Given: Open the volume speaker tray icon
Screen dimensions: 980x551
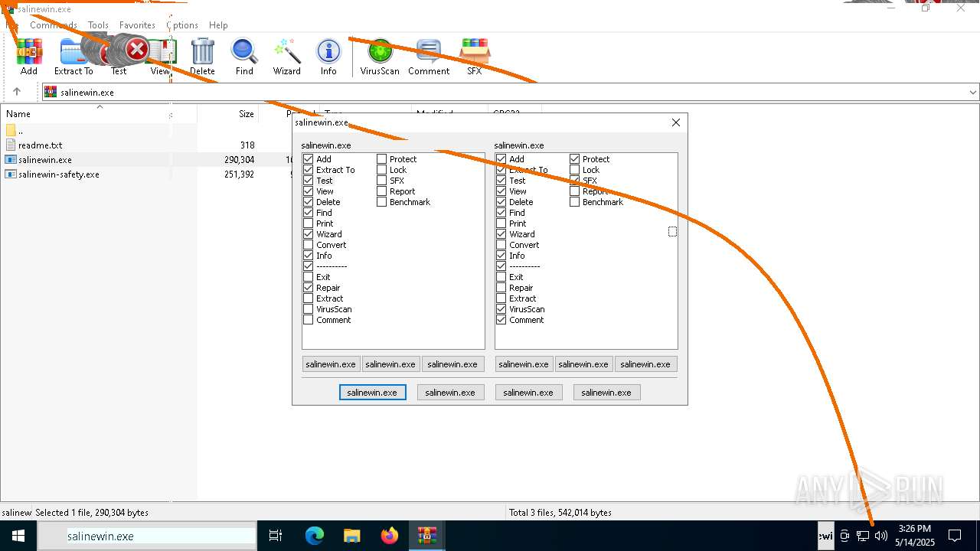Looking at the screenshot, I should pyautogui.click(x=881, y=536).
